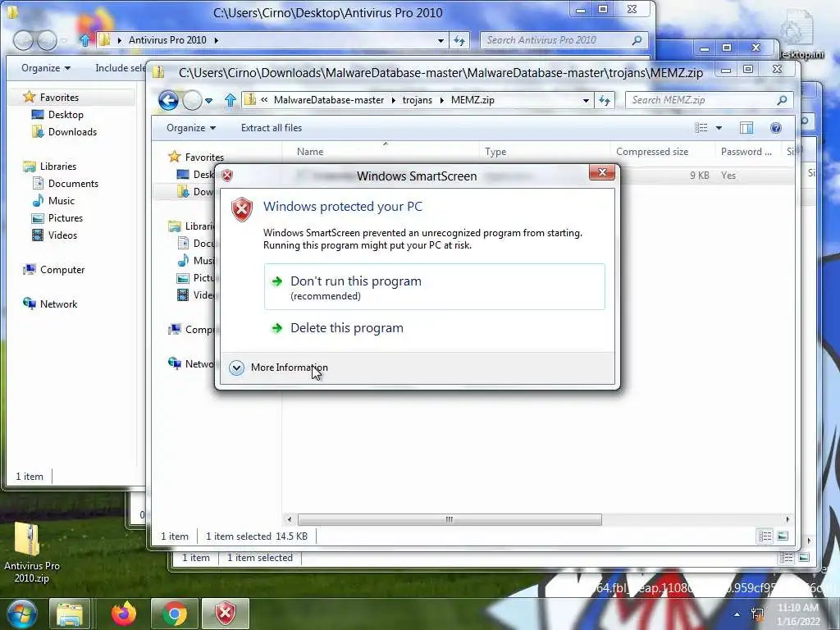The width and height of the screenshot is (840, 630).
Task: Open the Windows Start button
Action: point(21,614)
